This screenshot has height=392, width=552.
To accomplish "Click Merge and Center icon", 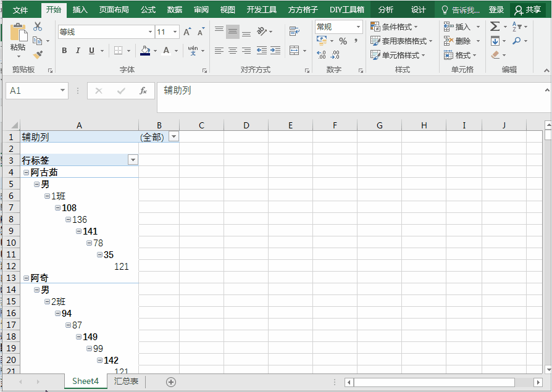I will (295, 51).
